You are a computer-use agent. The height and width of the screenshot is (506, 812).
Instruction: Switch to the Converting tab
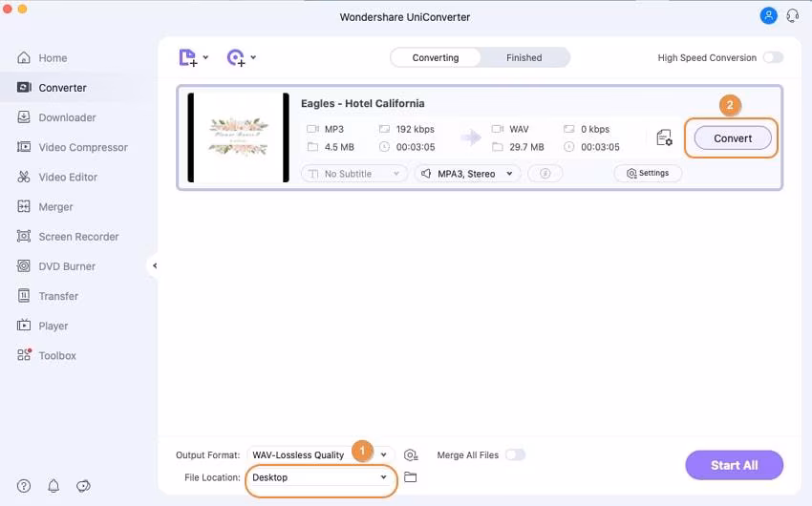click(435, 57)
